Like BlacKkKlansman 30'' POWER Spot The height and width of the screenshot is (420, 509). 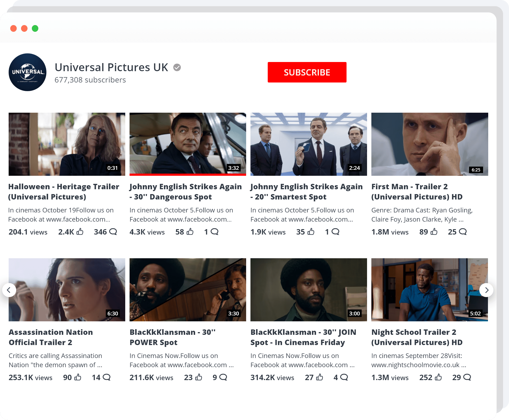click(199, 377)
